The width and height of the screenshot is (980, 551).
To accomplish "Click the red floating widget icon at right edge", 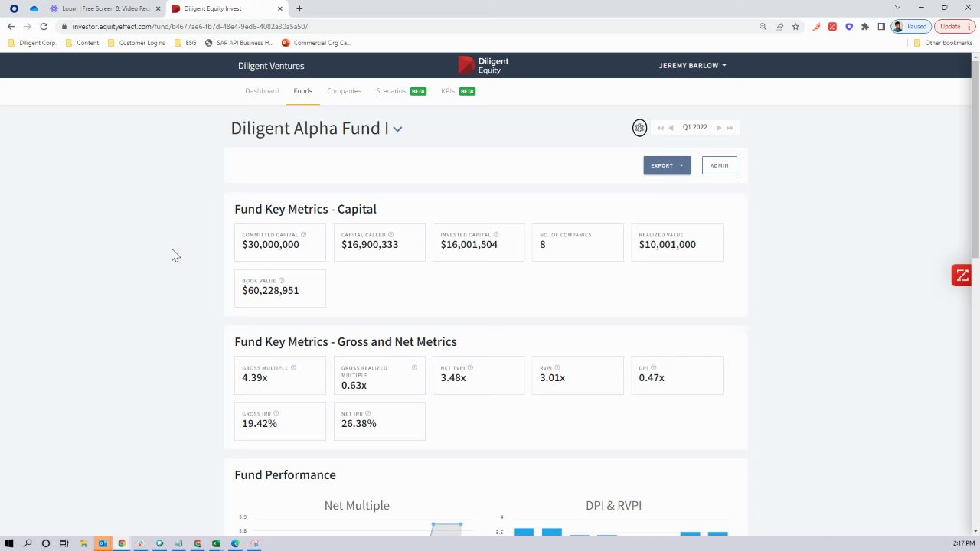I will click(962, 275).
